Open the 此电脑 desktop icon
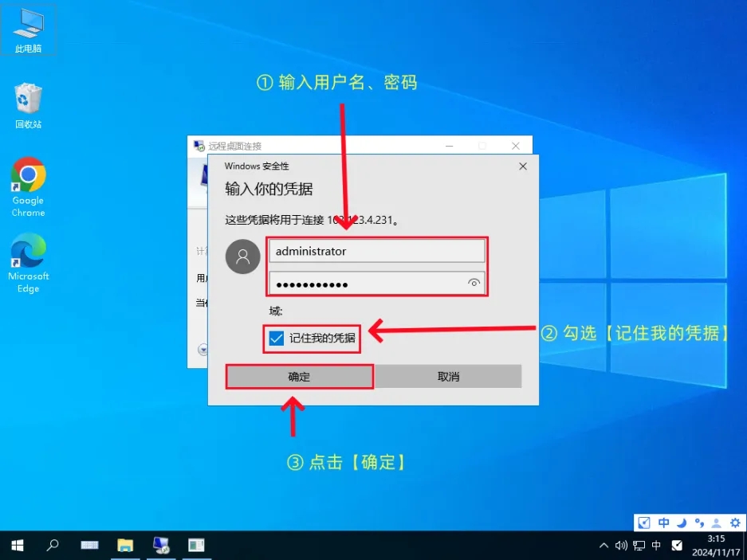 coord(28,29)
